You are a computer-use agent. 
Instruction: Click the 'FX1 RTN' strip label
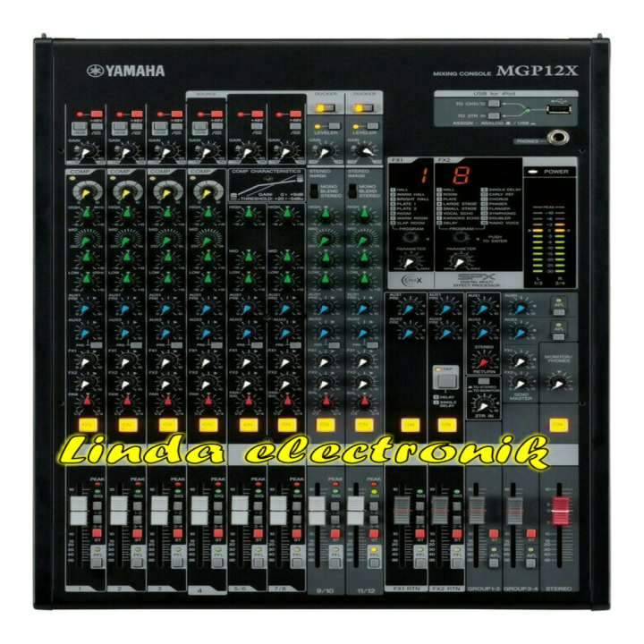[x=406, y=589]
